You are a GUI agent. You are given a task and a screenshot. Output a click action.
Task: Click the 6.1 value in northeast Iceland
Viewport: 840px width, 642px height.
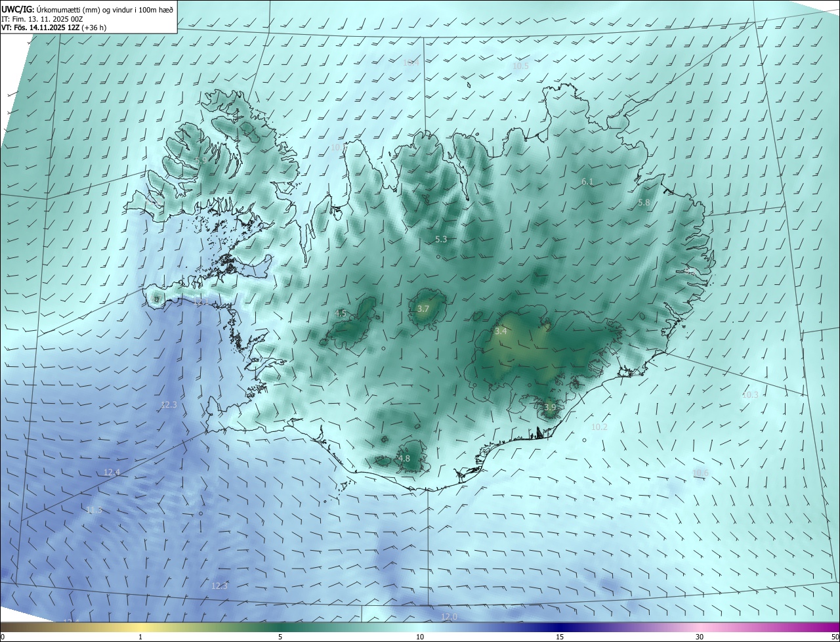pyautogui.click(x=587, y=182)
